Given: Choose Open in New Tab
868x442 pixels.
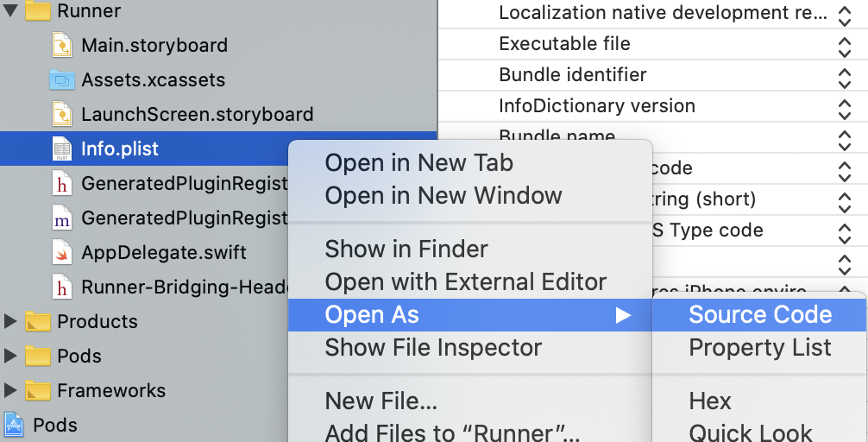Looking at the screenshot, I should tap(418, 162).
